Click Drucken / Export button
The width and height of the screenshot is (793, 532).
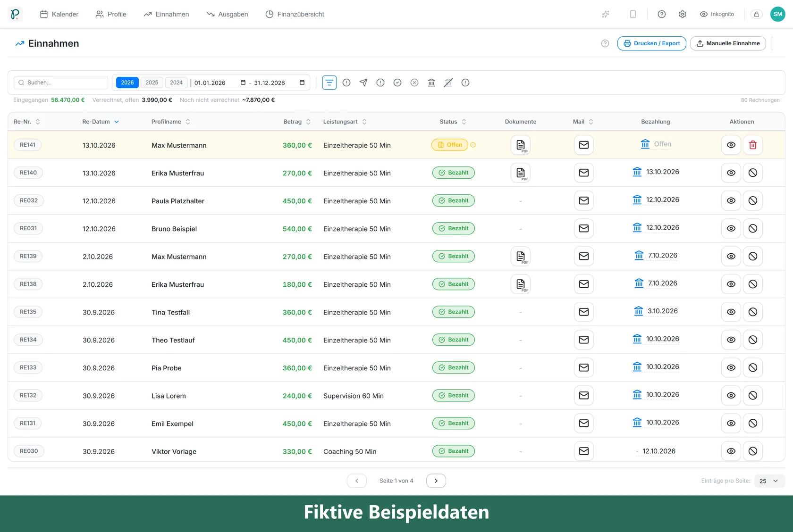[652, 43]
